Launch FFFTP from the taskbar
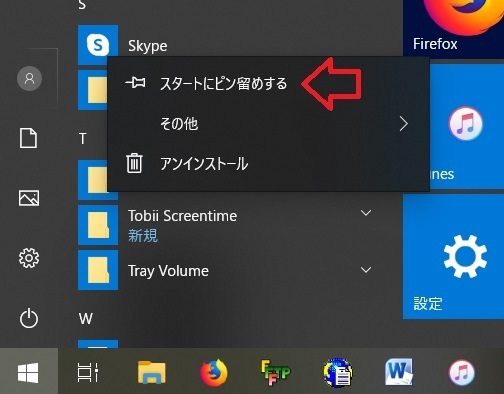This screenshot has width=504, height=394. click(275, 372)
